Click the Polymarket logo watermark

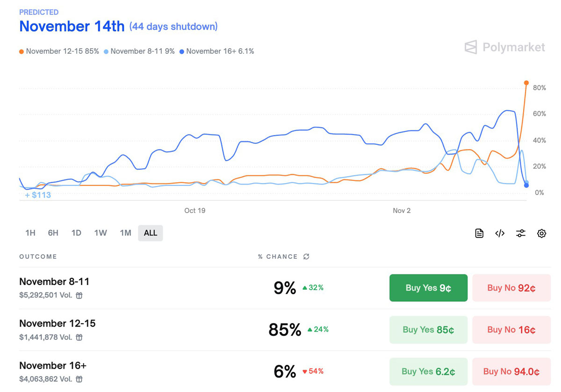tap(505, 47)
